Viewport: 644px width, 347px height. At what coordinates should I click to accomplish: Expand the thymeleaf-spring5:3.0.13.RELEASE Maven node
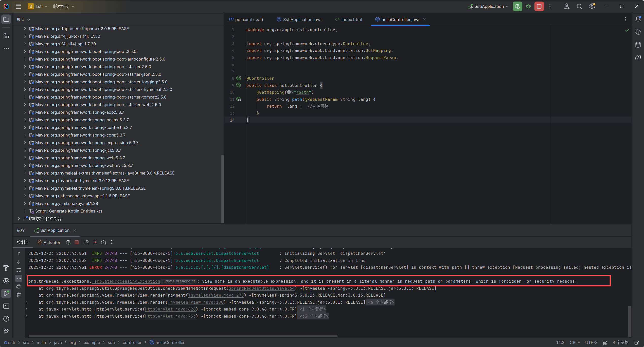(x=25, y=188)
